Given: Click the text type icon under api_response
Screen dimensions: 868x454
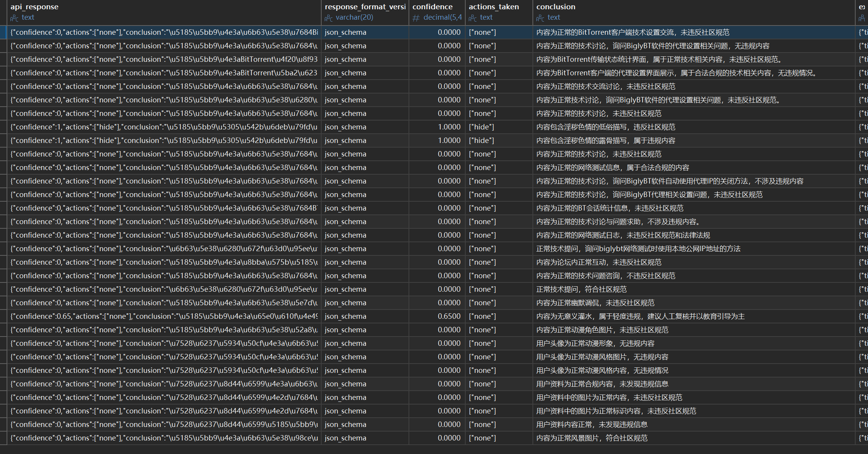Looking at the screenshot, I should coord(14,18).
